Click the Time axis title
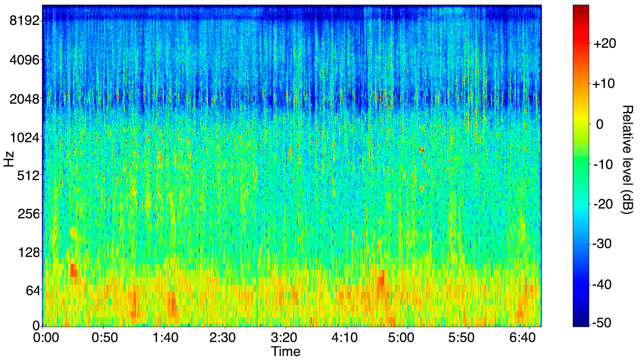 point(286,351)
